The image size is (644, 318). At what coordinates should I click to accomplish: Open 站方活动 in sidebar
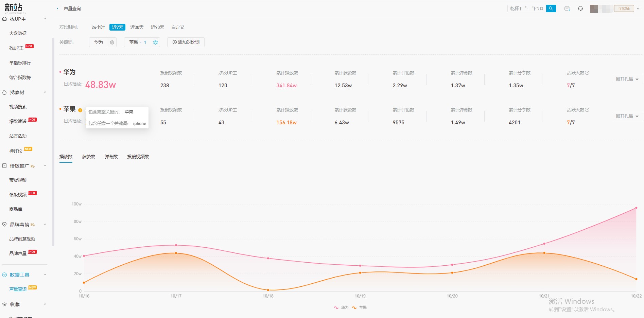point(18,136)
